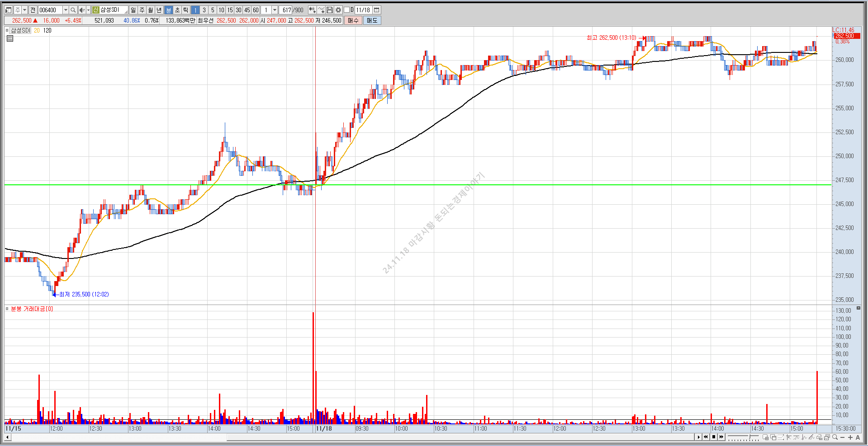The image size is (868, 446).
Task: Click the stacked chart windows icon at bottom
Action: 827,437
